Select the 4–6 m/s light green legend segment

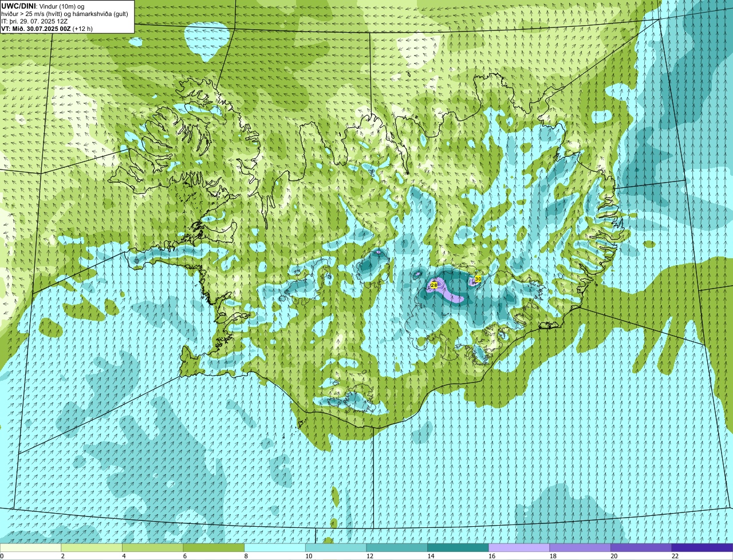[152, 547]
